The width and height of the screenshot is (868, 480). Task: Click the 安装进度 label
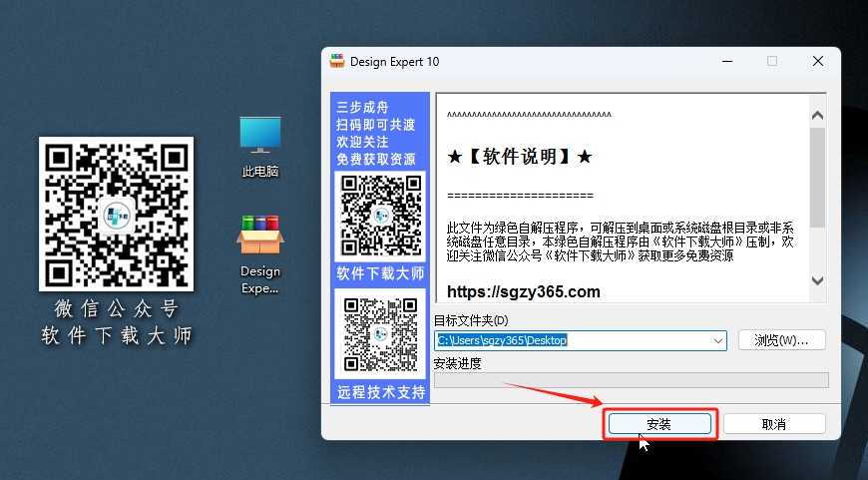pyautogui.click(x=457, y=363)
